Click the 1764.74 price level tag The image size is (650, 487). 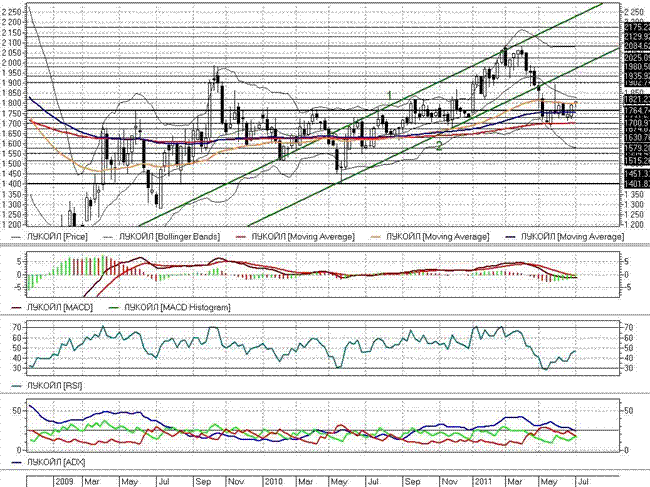636,110
